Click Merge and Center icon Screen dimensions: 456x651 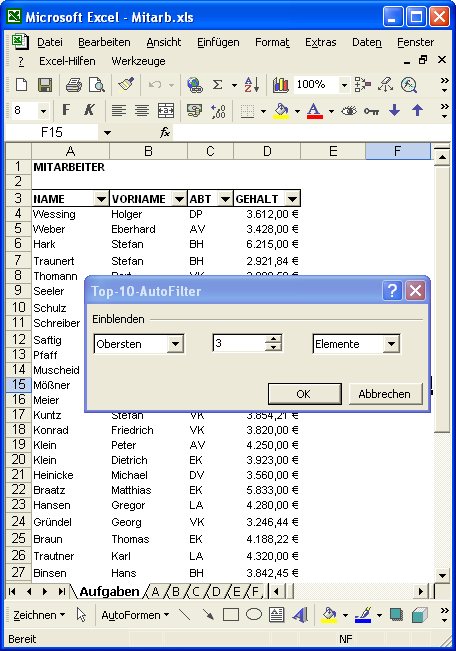tap(166, 110)
